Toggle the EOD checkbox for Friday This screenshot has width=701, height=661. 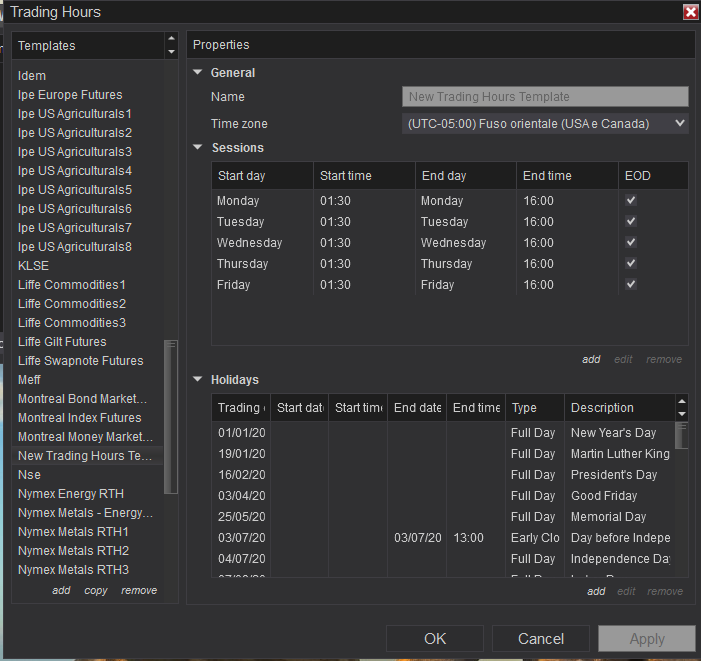pos(630,285)
